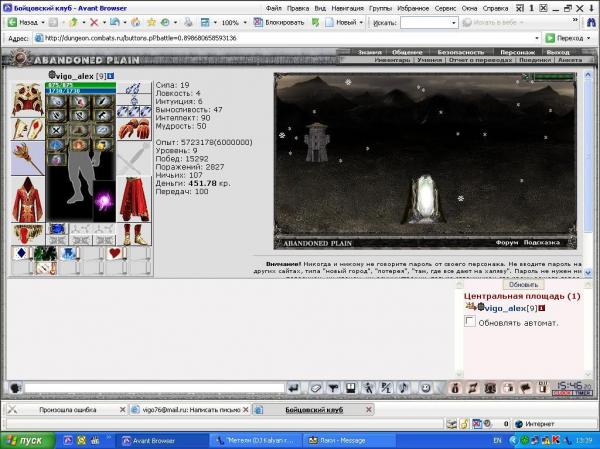Open the 'Лакн - Message' taskbar window

click(348, 441)
